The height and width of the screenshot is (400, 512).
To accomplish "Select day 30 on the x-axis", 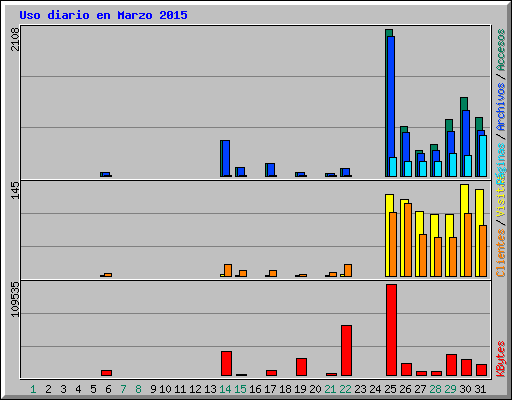I will point(465,389).
